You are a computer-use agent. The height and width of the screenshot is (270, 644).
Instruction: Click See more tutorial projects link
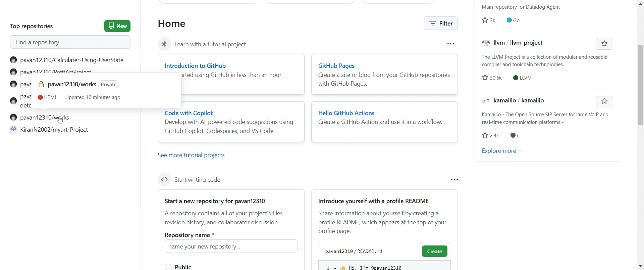click(191, 155)
